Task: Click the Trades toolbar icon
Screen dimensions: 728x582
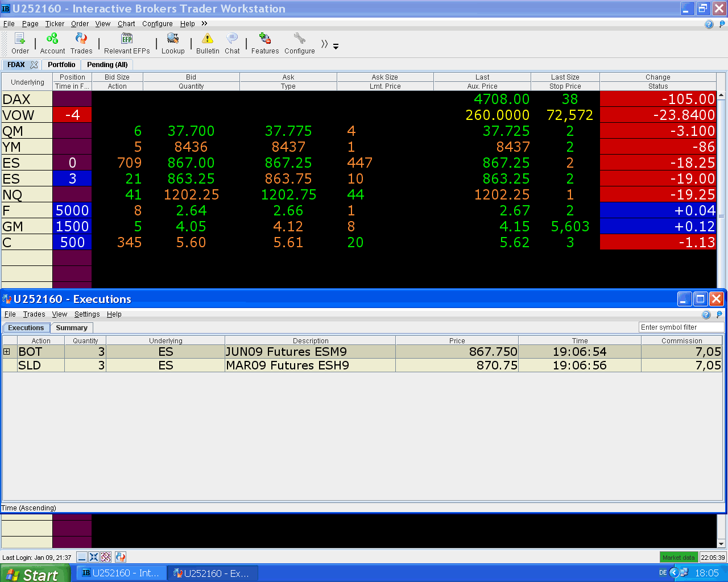Action: pyautogui.click(x=81, y=43)
